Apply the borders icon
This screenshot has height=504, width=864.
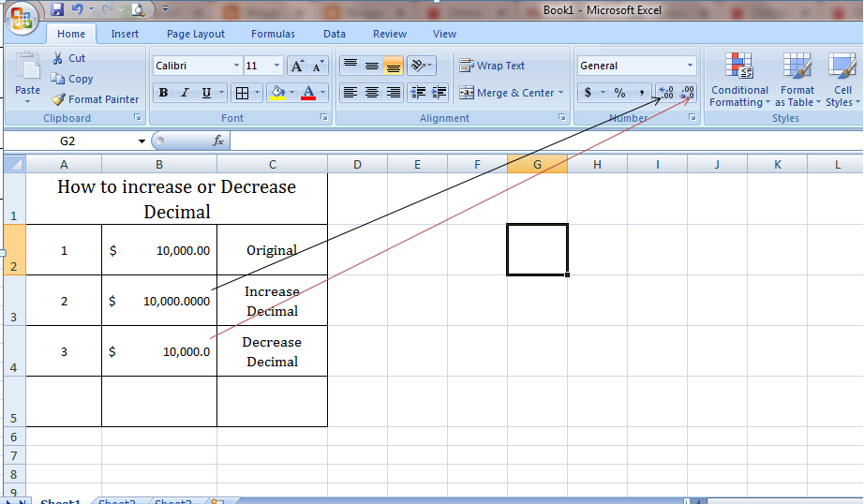242,93
